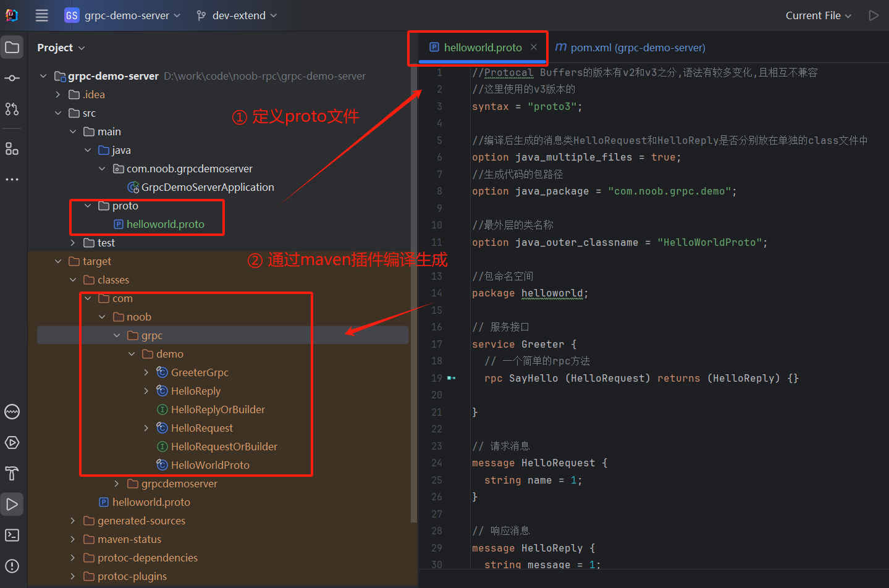Image resolution: width=889 pixels, height=588 pixels.
Task: Open grpc-demo-server project dropdown
Action: tap(122, 15)
